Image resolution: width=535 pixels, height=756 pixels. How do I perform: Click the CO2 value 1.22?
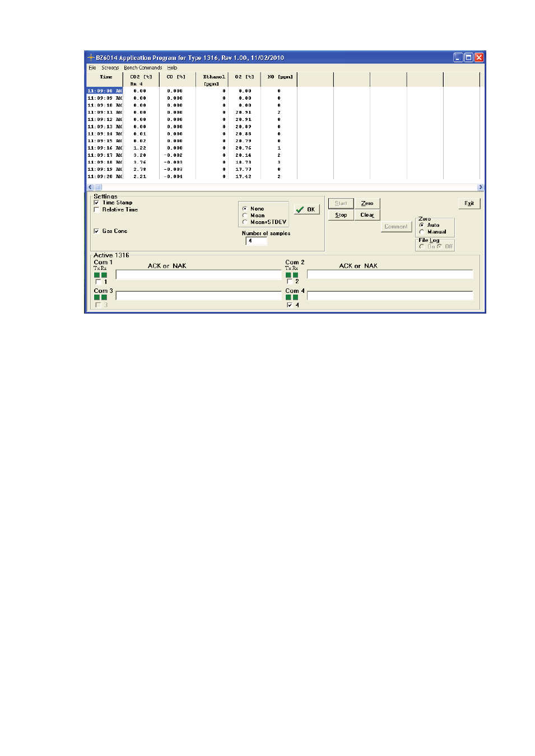click(140, 148)
